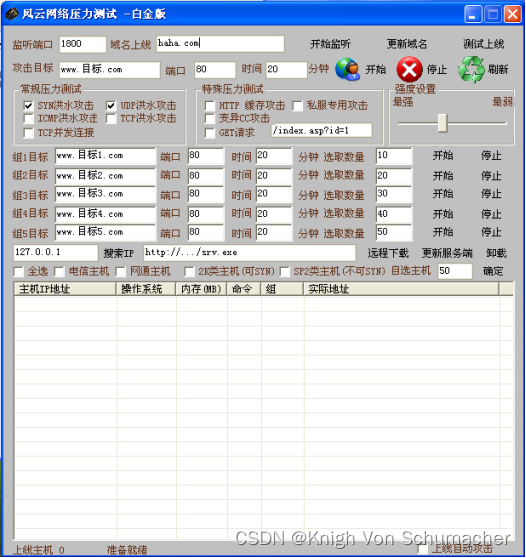The image size is (526, 558).
Task: Check ICMP洪水攻击 option
Action: [x=28, y=119]
